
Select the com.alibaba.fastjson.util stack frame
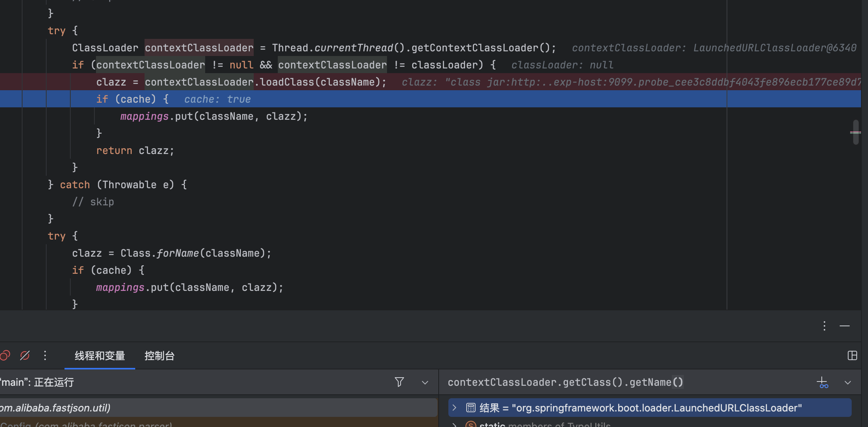pyautogui.click(x=218, y=408)
